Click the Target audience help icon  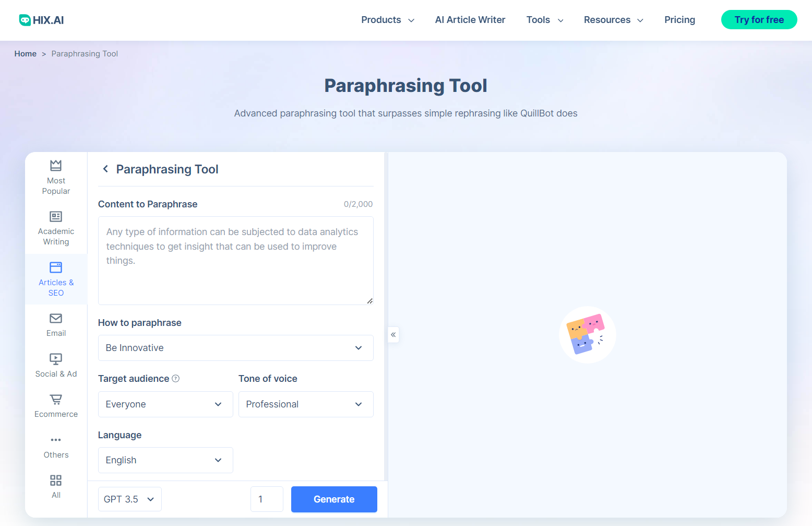(x=176, y=378)
